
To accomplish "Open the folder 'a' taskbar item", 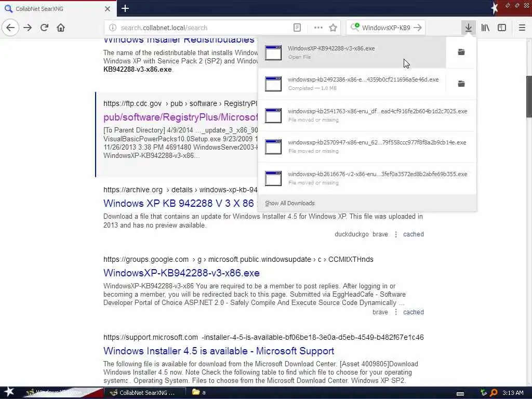I will click(199, 392).
